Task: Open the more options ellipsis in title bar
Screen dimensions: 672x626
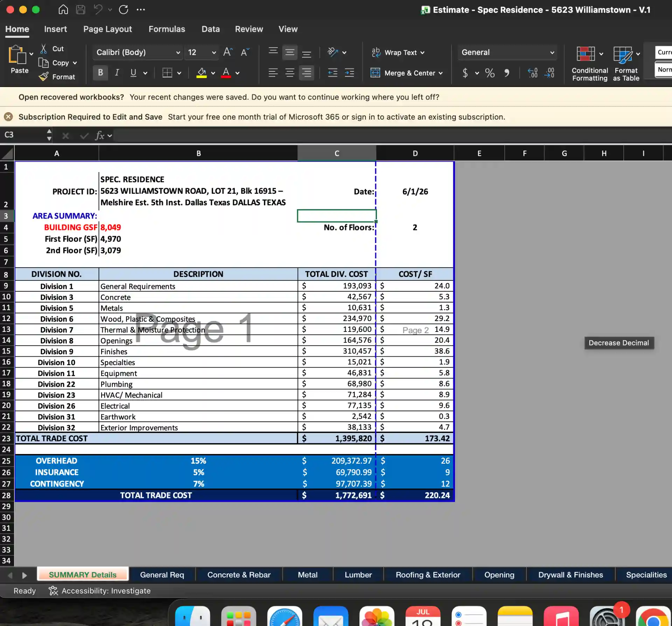Action: 141,9
